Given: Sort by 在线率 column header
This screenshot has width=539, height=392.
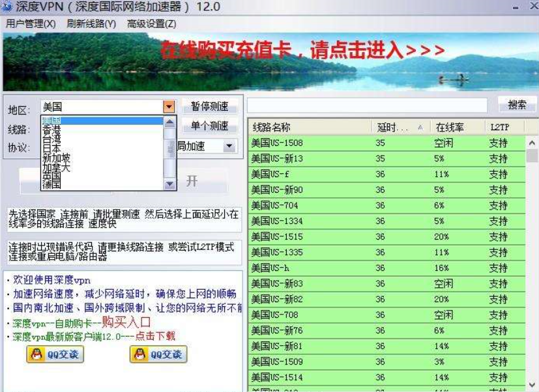Looking at the screenshot, I should 458,128.
